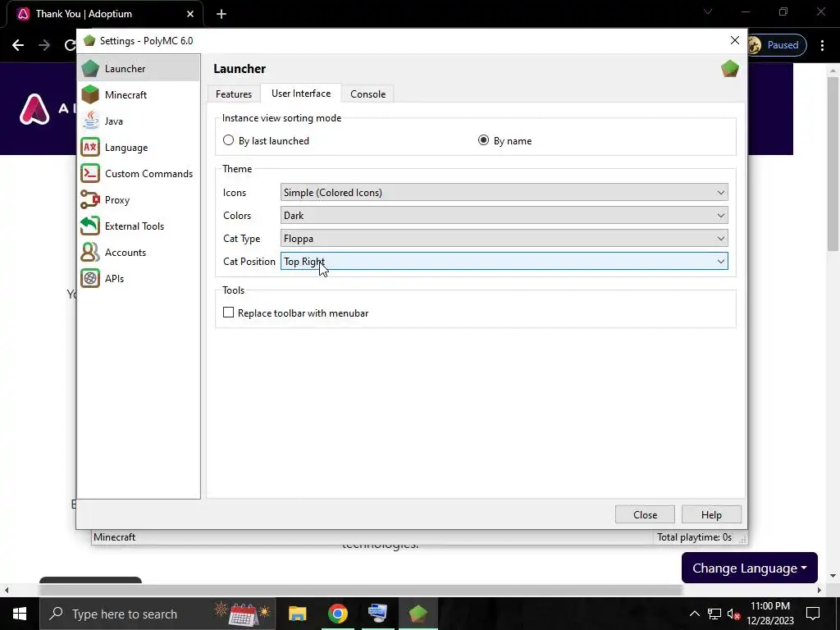Screen dimensions: 840x630
Task: Go back in the browser
Action: 18,45
